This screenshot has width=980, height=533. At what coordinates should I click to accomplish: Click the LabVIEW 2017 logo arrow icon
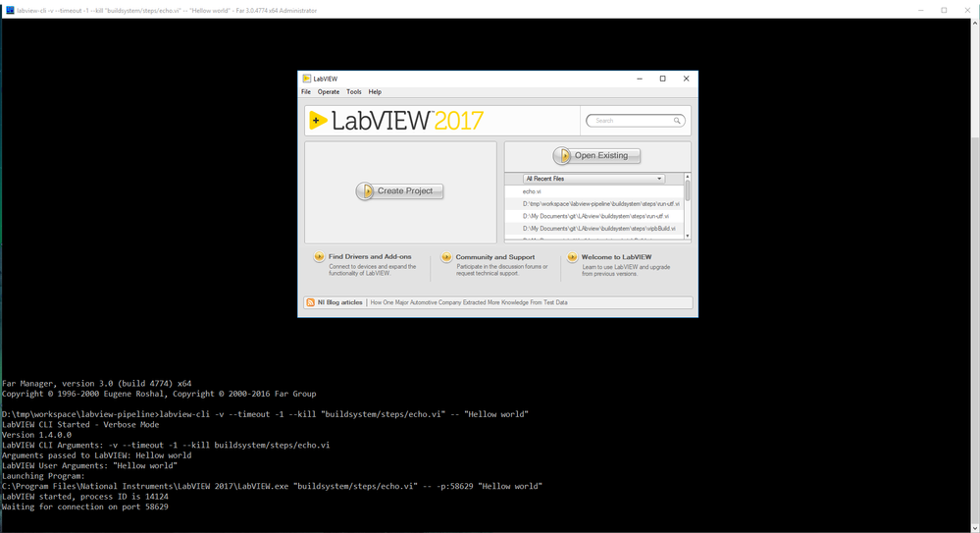318,120
